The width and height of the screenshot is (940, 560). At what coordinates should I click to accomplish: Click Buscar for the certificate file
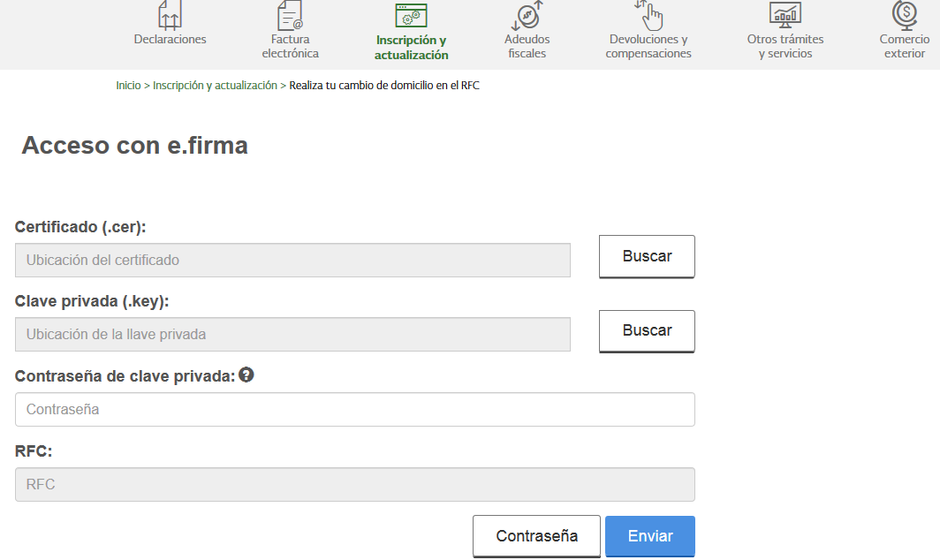[647, 257]
